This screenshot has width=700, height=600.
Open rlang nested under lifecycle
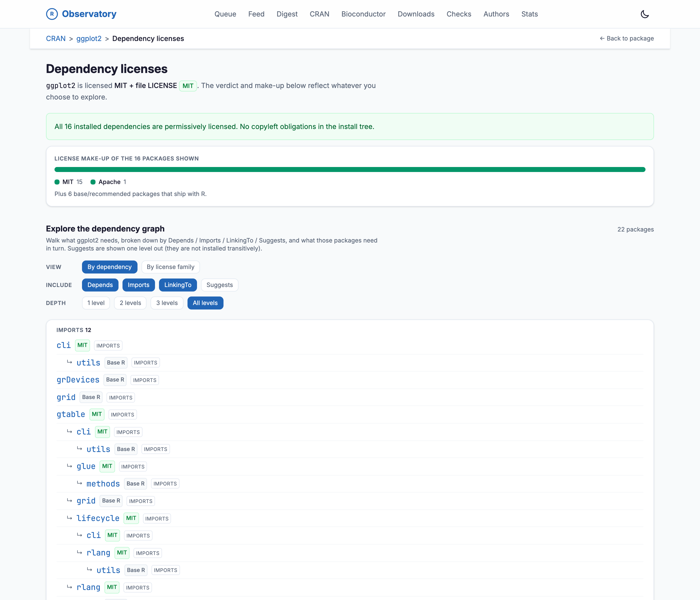click(98, 553)
